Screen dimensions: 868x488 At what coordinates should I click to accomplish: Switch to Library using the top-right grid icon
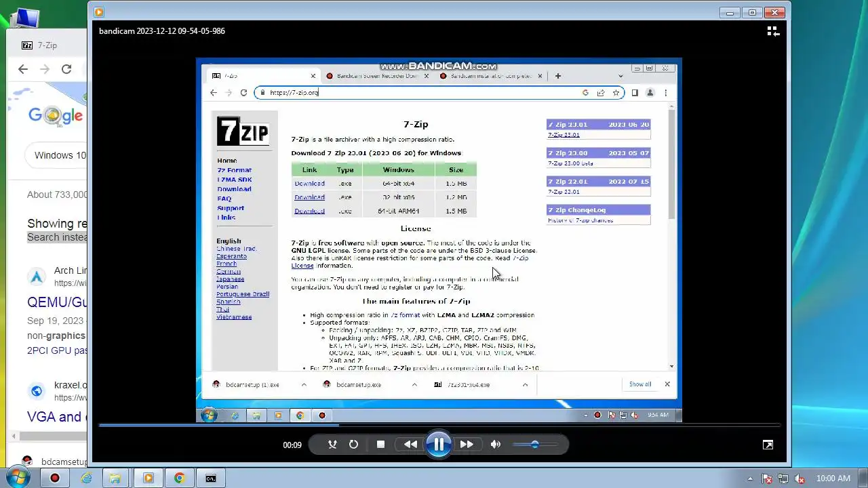pyautogui.click(x=772, y=31)
